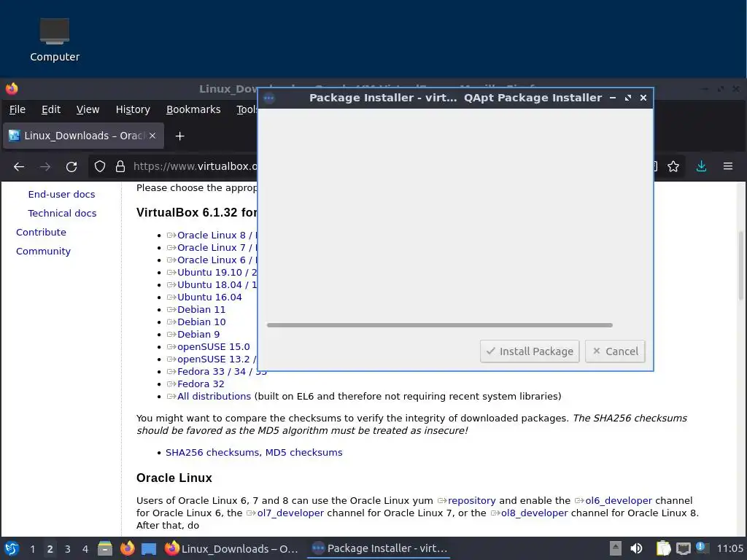This screenshot has width=747, height=560.
Task: Open the Firefox File menu
Action: coord(18,109)
